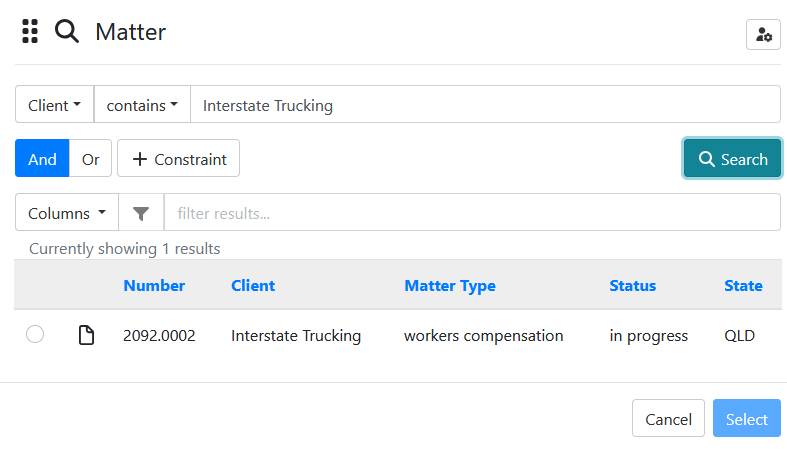Click the magnifier icon beside Matter
Screen dimensions: 787x449
67,32
